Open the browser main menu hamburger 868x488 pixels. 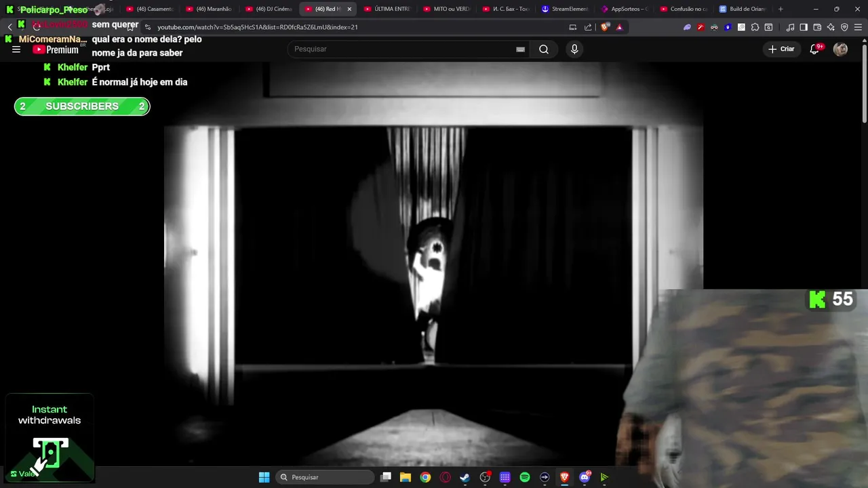[858, 27]
